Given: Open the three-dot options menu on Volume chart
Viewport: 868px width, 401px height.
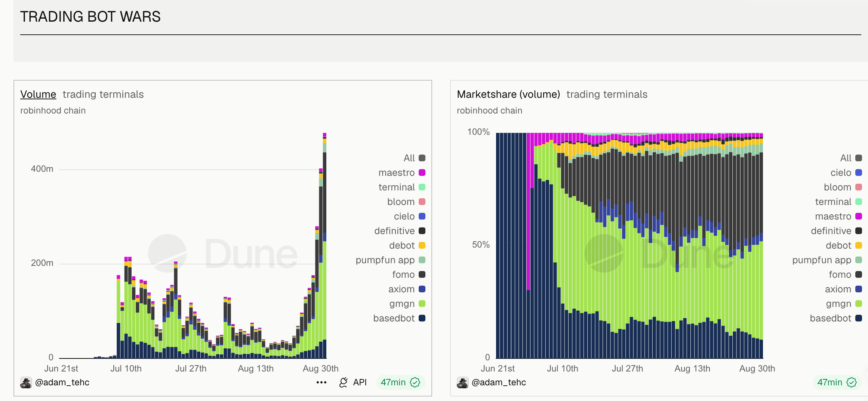Looking at the screenshot, I should (x=321, y=382).
